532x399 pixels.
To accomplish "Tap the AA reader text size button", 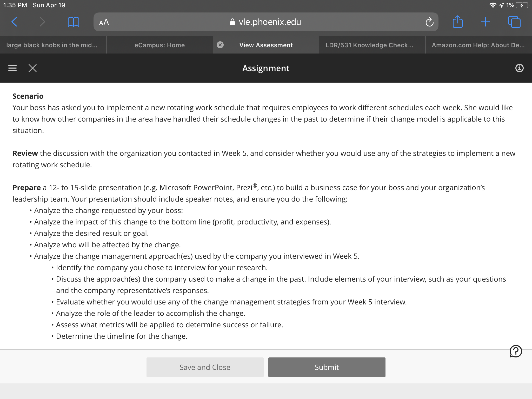I will pos(104,22).
